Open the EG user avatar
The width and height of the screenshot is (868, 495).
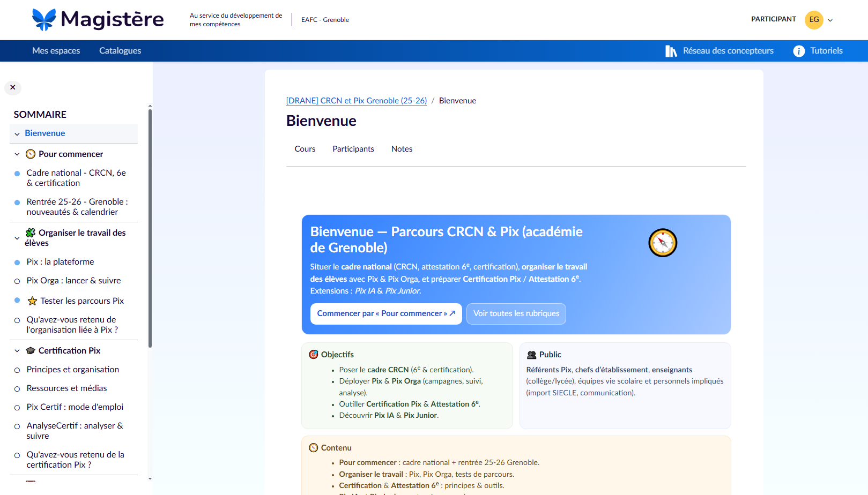point(814,20)
